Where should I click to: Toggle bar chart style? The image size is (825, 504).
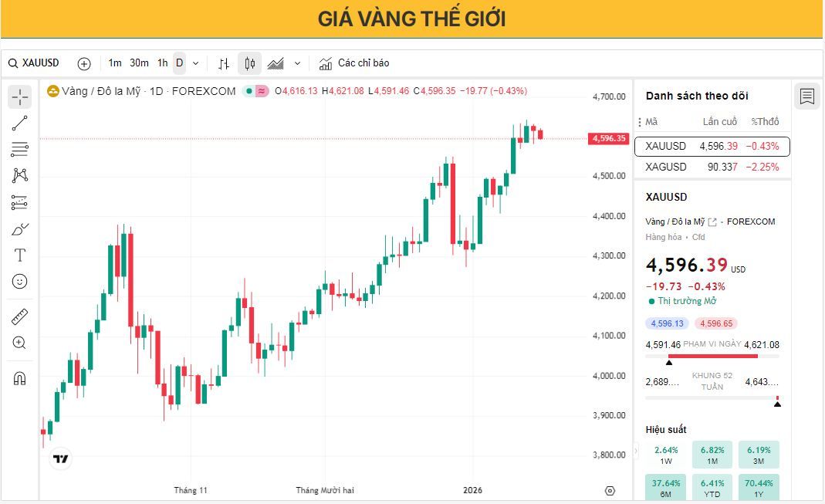tap(224, 63)
